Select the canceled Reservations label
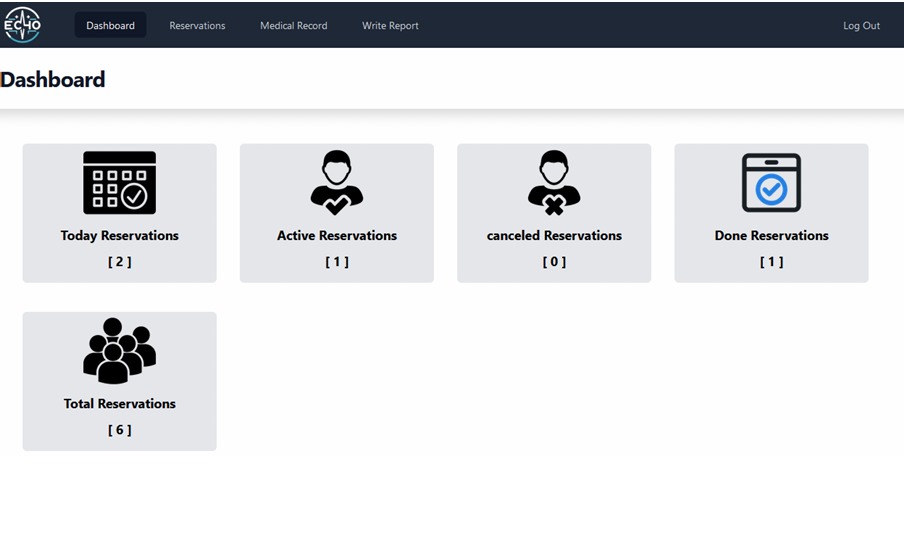This screenshot has height=543, width=904. coord(554,235)
